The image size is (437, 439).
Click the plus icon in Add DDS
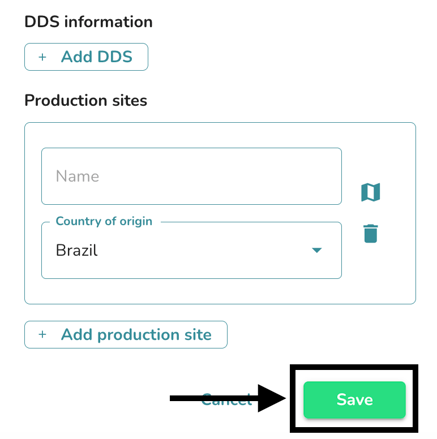click(42, 57)
